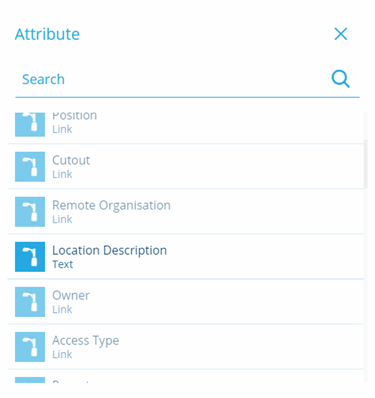Click the attribute list scrollbar thumb
375x398 pixels.
pos(365,164)
